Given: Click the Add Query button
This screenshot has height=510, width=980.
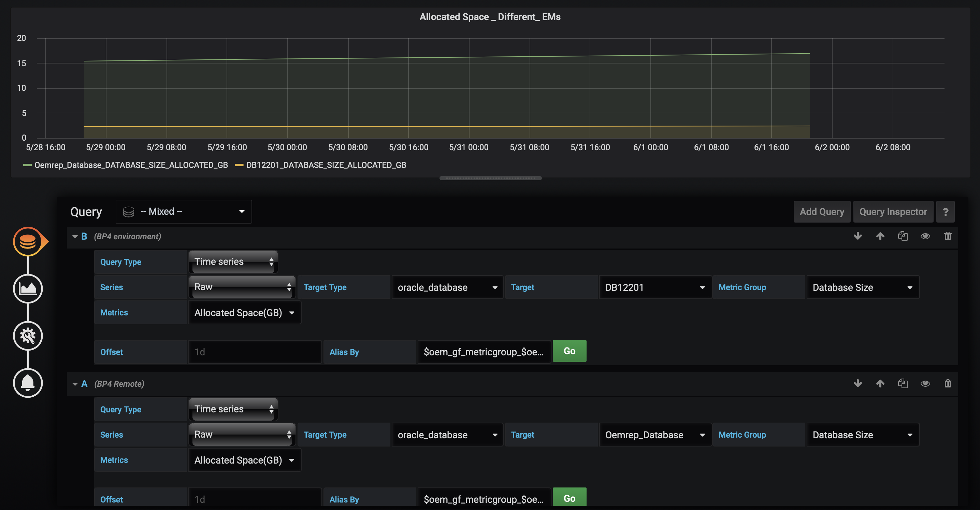Looking at the screenshot, I should [822, 212].
